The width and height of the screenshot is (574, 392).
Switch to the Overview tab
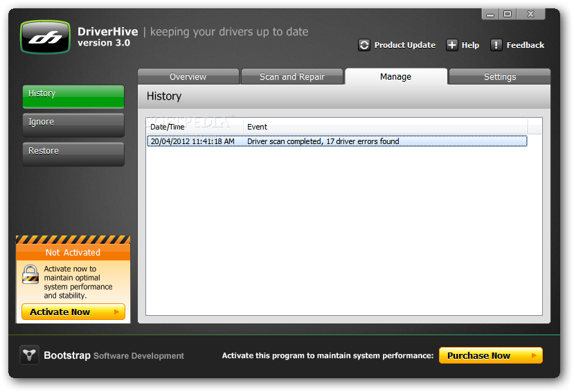[x=188, y=76]
